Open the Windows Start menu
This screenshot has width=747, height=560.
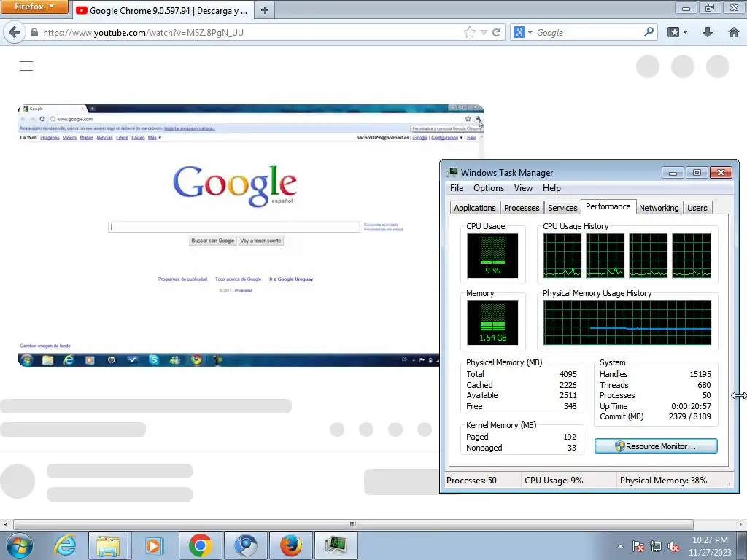(19, 545)
